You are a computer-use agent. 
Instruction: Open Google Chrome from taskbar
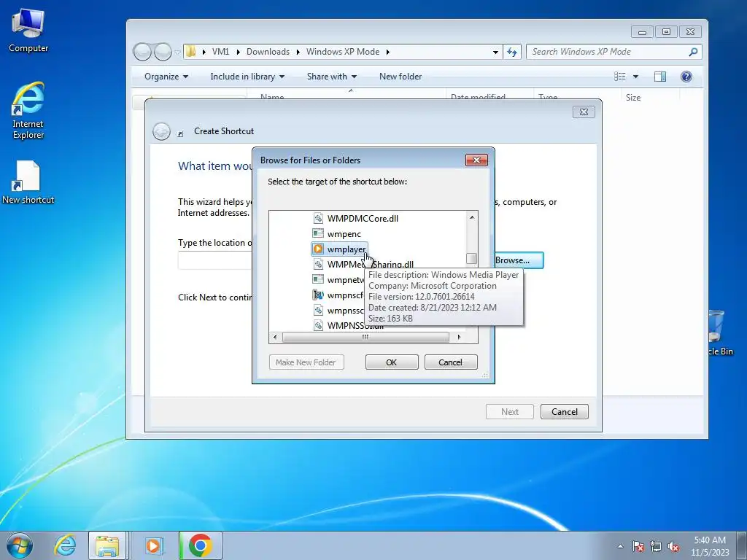(201, 545)
